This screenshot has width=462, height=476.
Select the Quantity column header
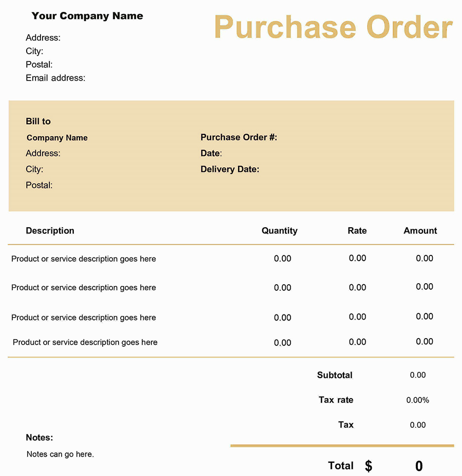[x=279, y=231]
